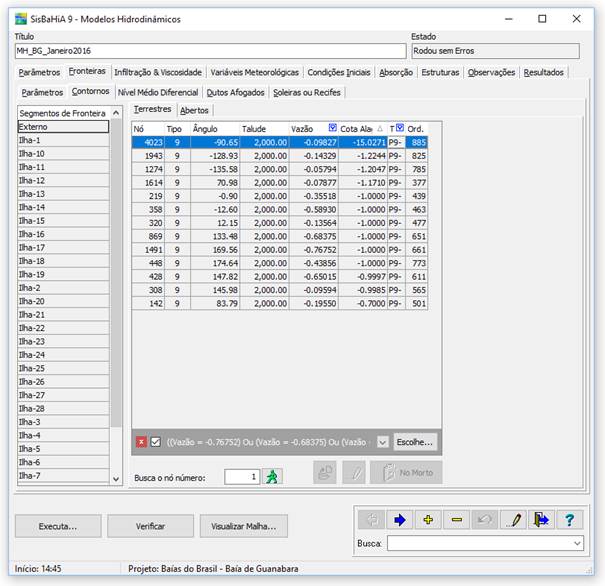Remove the filter with the red X

141,442
